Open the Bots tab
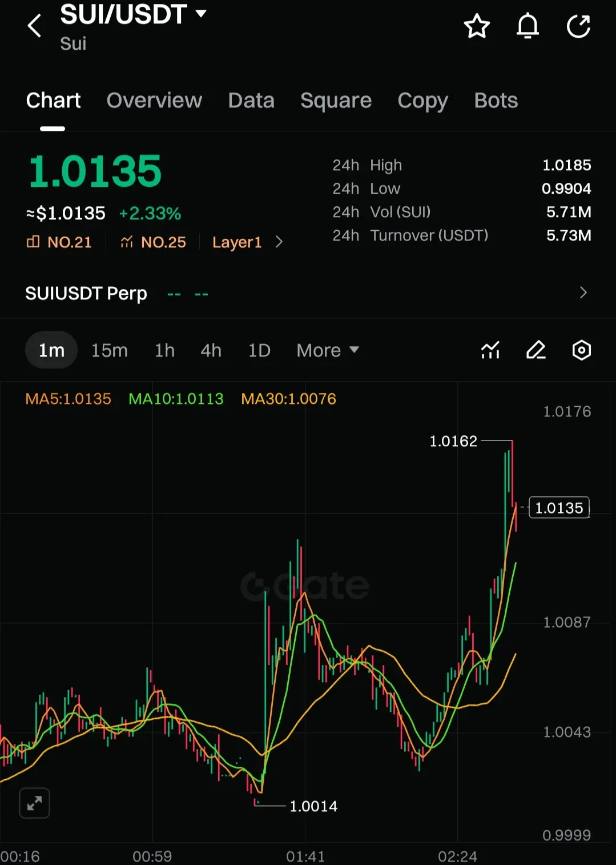 pos(496,101)
